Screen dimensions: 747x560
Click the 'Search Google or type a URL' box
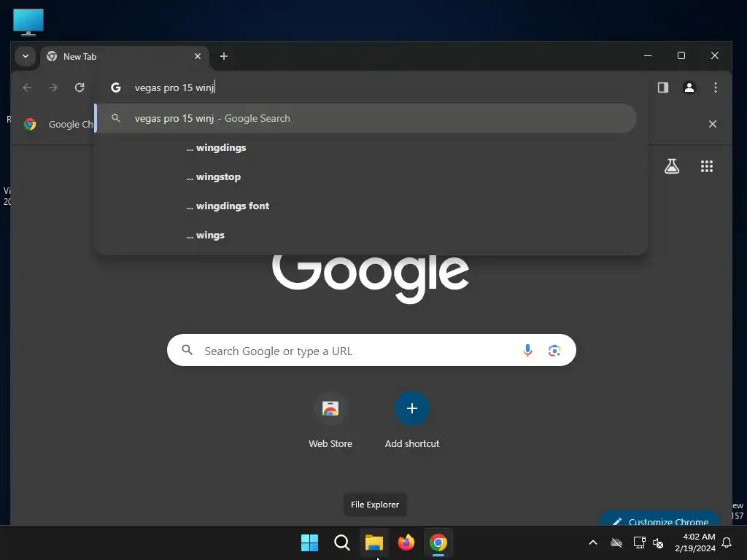[x=371, y=351]
